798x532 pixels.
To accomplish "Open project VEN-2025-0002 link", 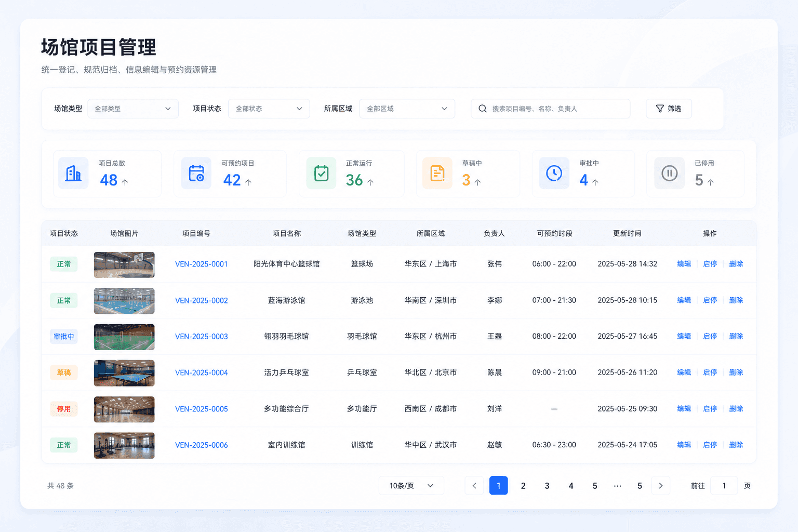I will point(202,300).
